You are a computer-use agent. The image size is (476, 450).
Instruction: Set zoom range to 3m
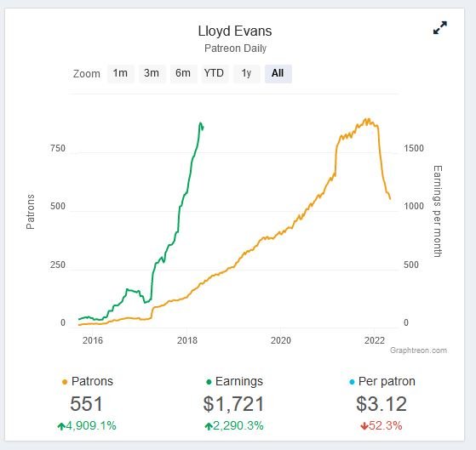[152, 73]
